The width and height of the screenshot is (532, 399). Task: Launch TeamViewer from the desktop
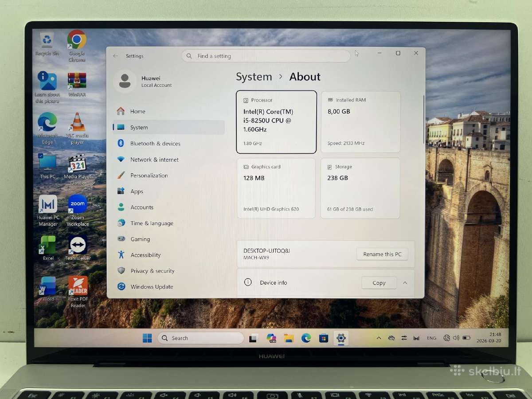click(78, 248)
